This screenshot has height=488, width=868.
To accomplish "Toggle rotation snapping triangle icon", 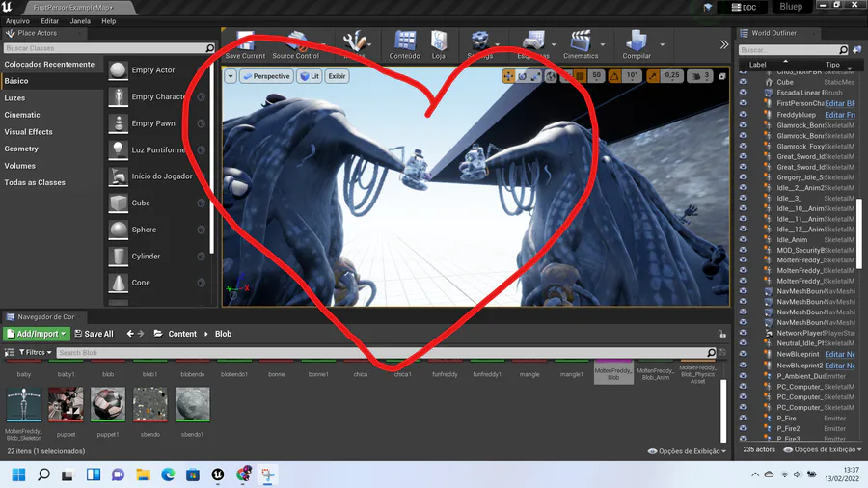I will click(614, 76).
